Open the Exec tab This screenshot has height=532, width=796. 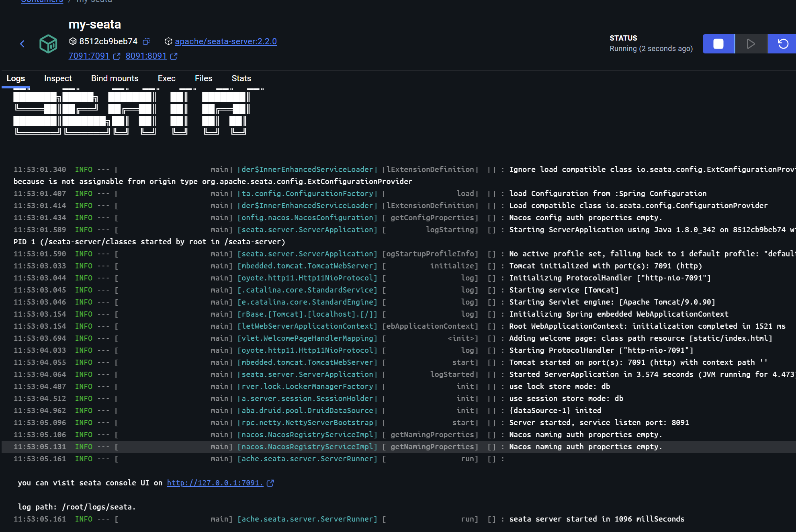click(x=166, y=78)
